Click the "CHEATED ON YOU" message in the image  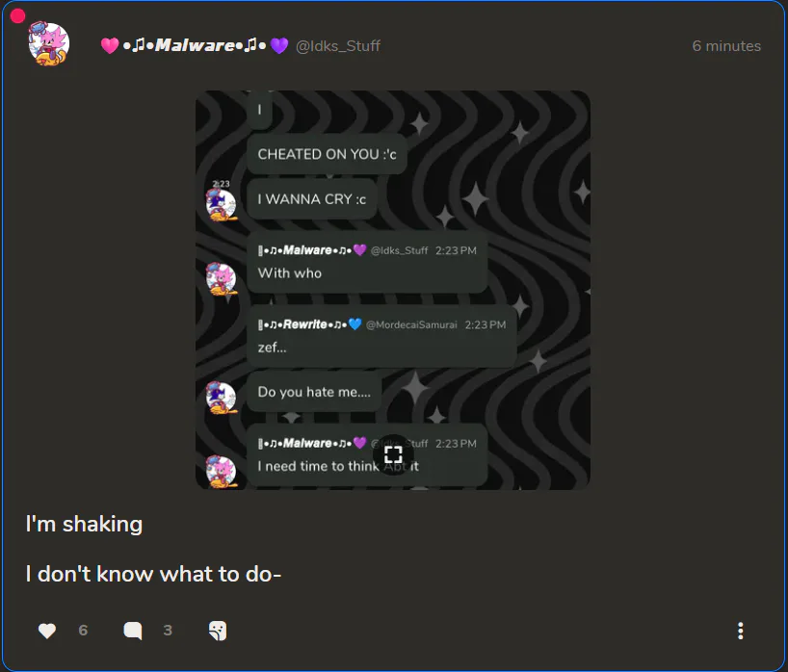[327, 154]
